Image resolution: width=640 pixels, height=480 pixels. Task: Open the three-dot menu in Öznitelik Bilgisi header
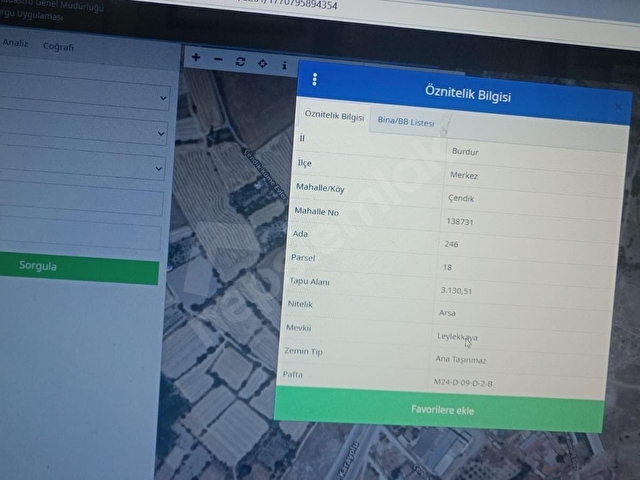pyautogui.click(x=315, y=79)
